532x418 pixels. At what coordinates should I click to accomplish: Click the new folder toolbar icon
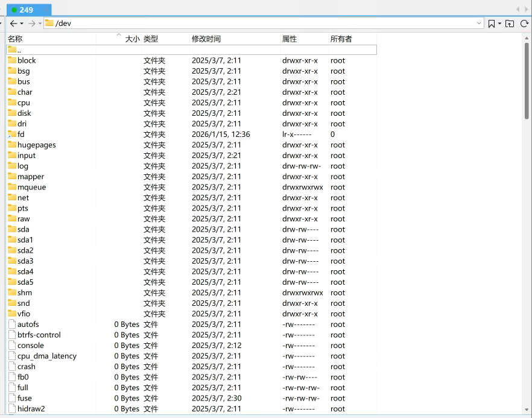point(510,24)
